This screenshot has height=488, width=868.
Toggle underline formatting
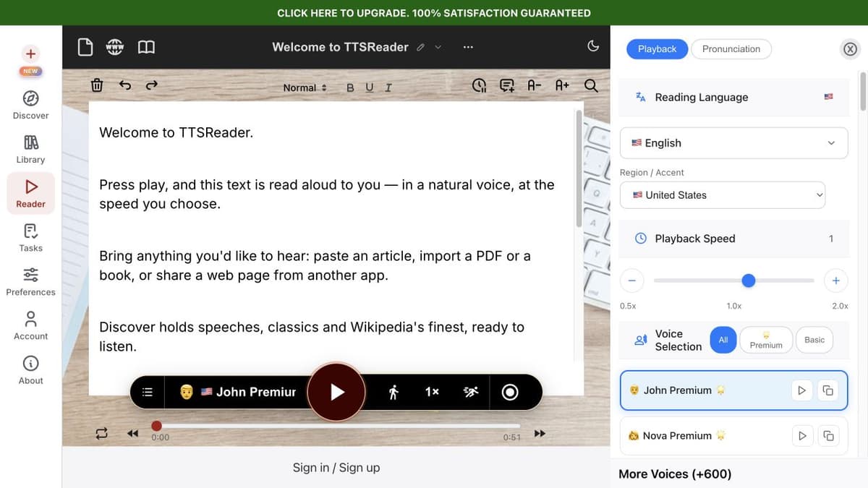pos(370,87)
